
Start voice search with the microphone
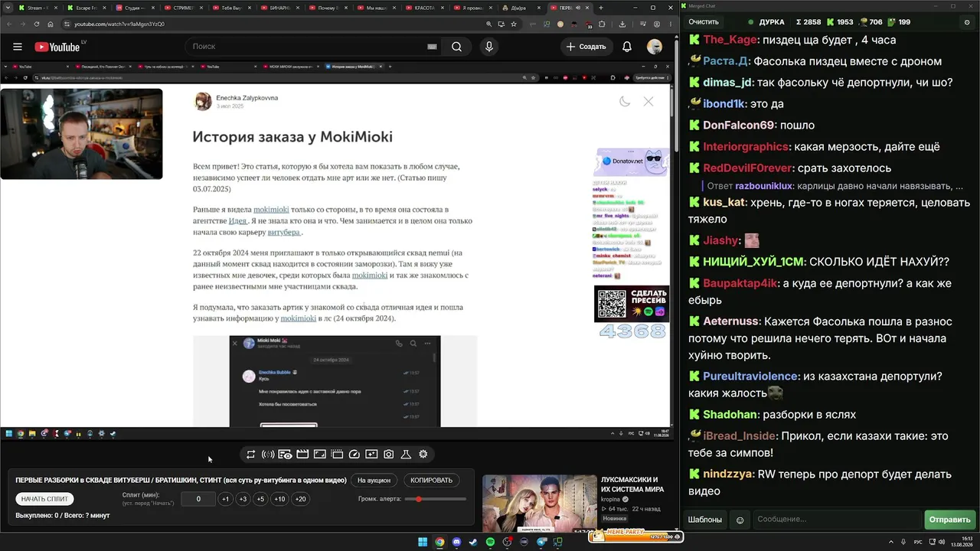click(489, 47)
